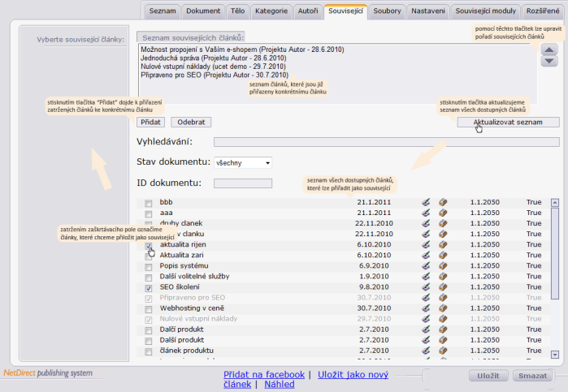Click the edit pen icon for Popis systému
This screenshot has width=568, height=392.
425,266
